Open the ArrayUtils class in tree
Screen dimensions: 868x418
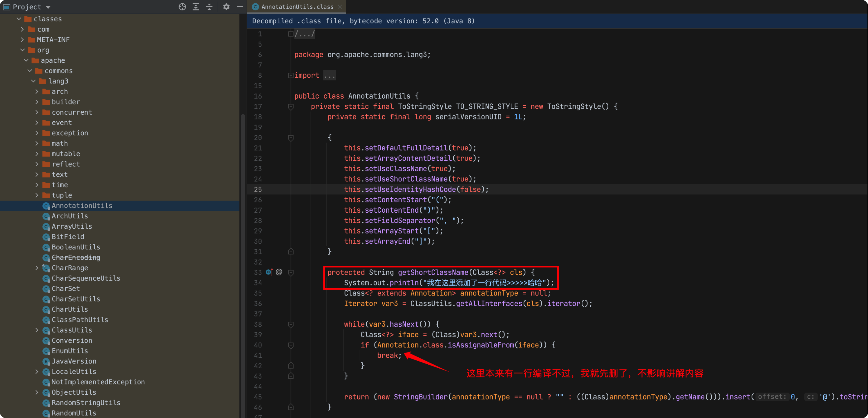click(x=71, y=226)
